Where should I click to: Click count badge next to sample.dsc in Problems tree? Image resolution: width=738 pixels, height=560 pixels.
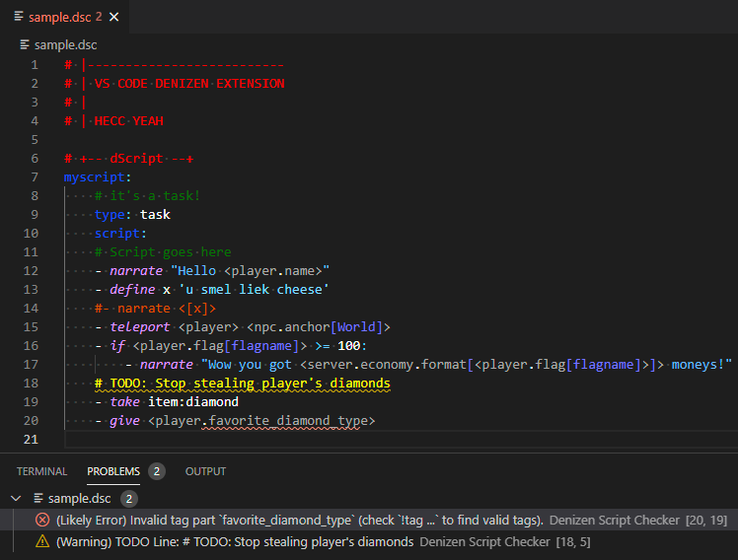pos(128,498)
